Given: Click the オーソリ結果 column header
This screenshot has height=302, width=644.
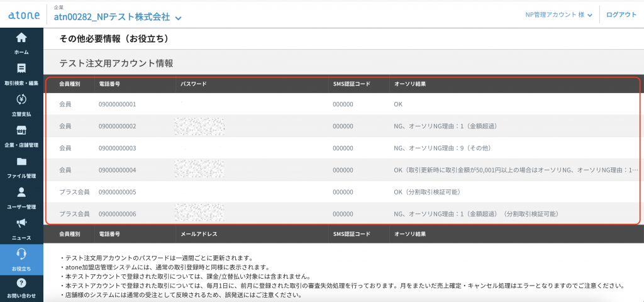Looking at the screenshot, I should click(x=409, y=84).
